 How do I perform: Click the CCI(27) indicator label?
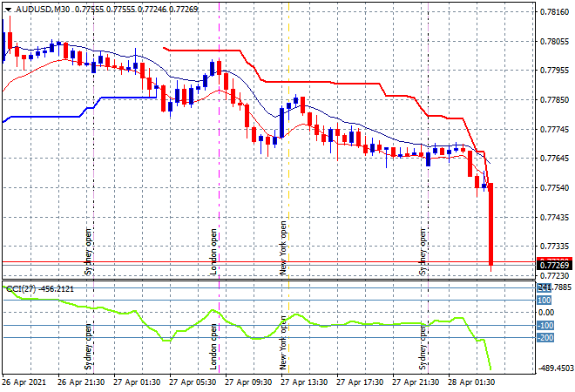(x=24, y=288)
